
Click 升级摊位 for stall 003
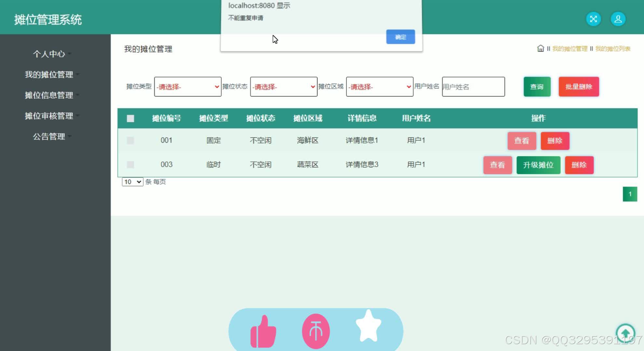538,165
